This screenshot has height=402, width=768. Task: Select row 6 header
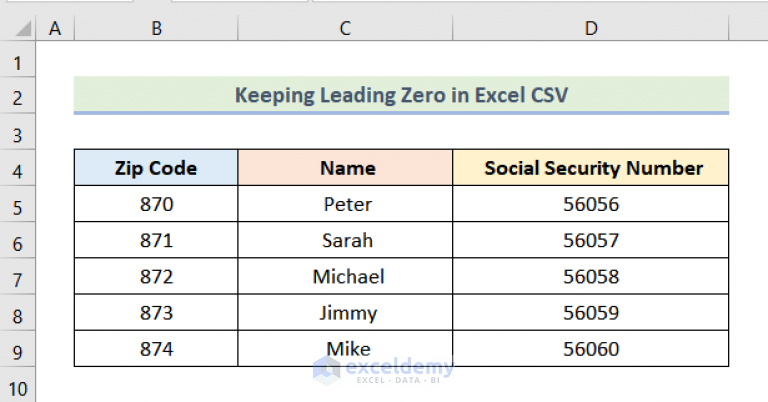(18, 240)
